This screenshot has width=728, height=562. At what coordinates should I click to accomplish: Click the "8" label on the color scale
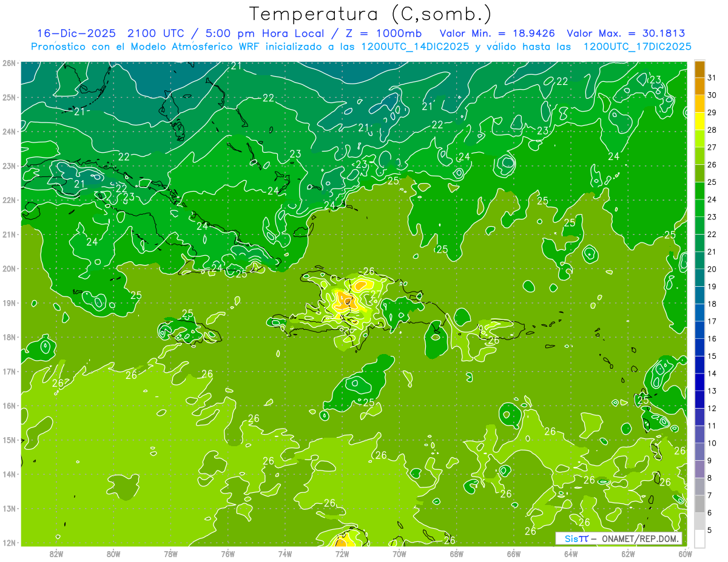[x=710, y=478]
